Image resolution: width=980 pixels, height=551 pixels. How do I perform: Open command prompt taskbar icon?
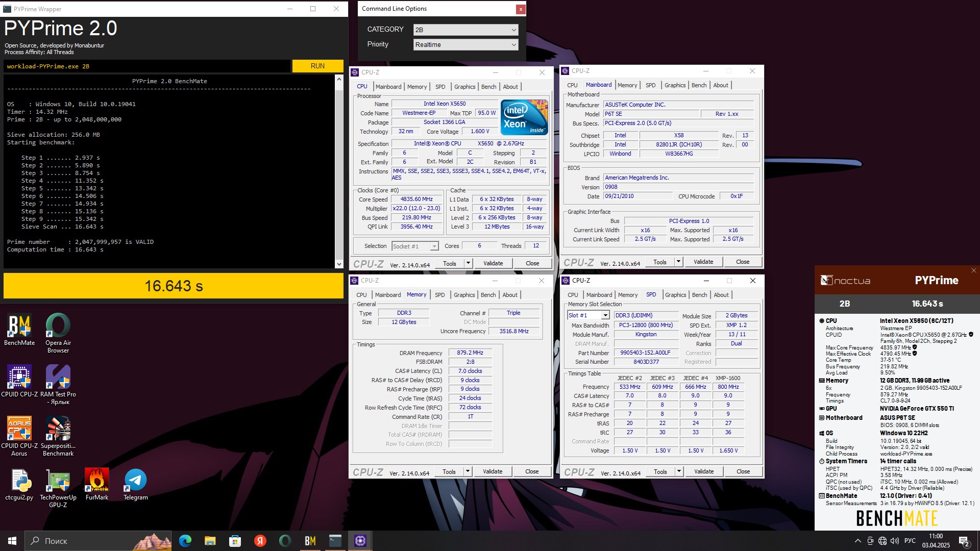tap(335, 541)
